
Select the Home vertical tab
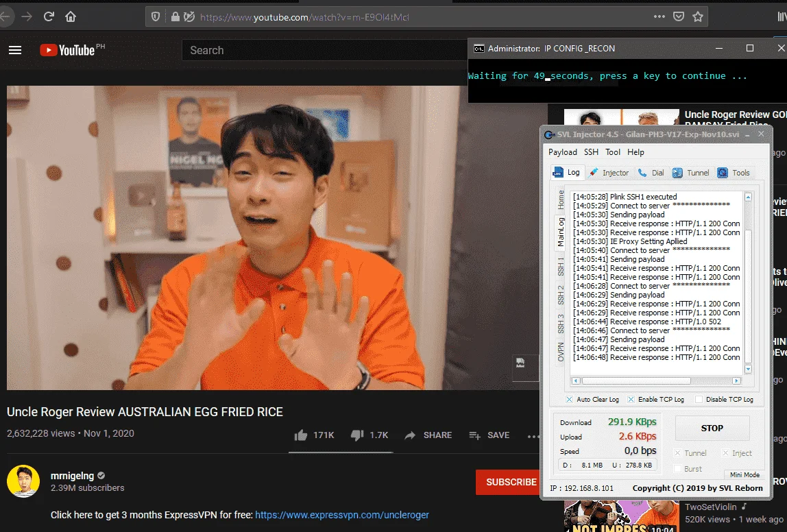point(561,199)
